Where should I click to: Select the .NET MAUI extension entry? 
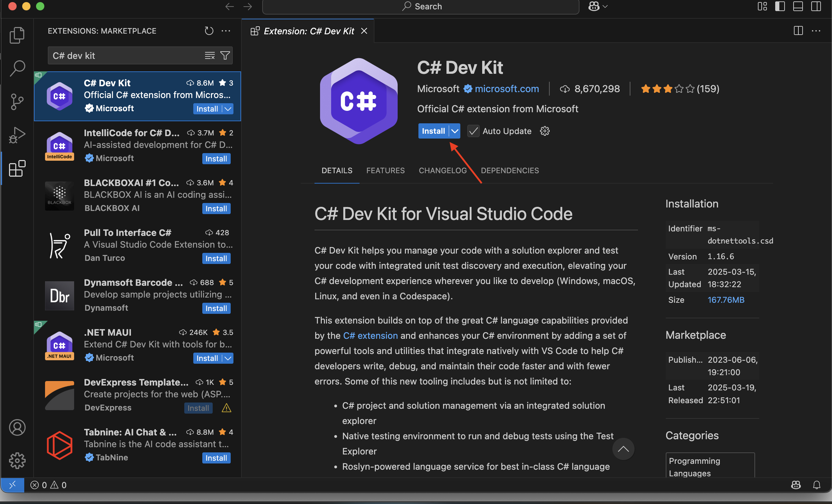pyautogui.click(x=138, y=346)
